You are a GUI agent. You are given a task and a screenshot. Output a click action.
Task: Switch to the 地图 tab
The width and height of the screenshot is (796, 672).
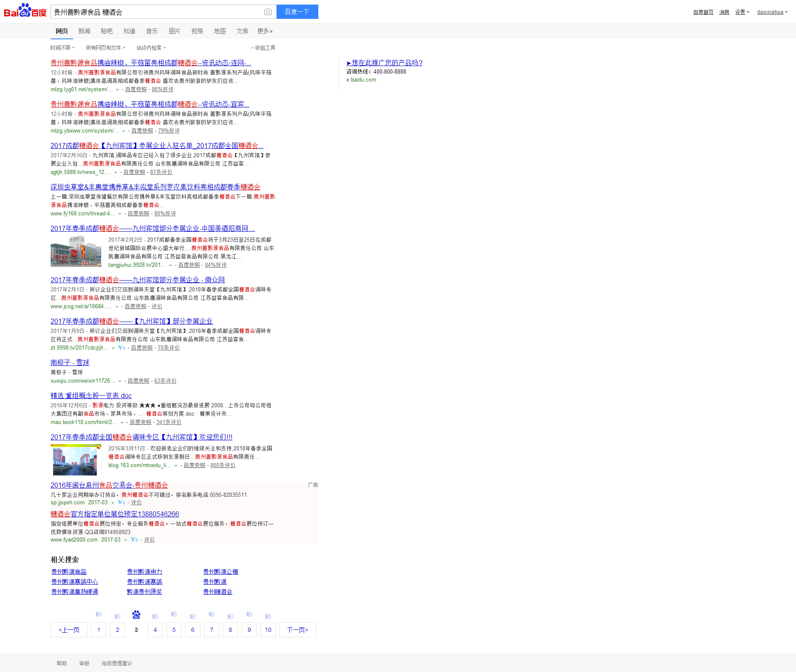220,31
